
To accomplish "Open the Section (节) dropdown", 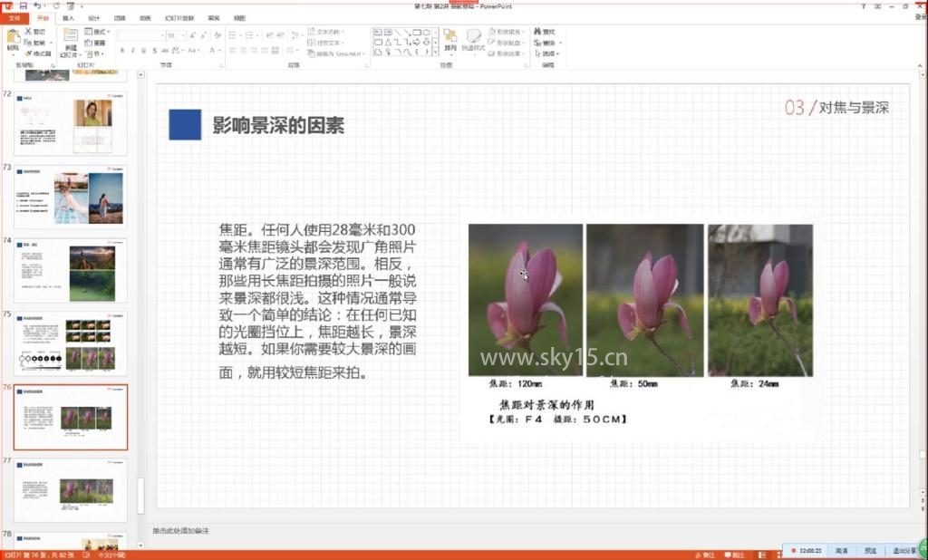I will 94,53.
